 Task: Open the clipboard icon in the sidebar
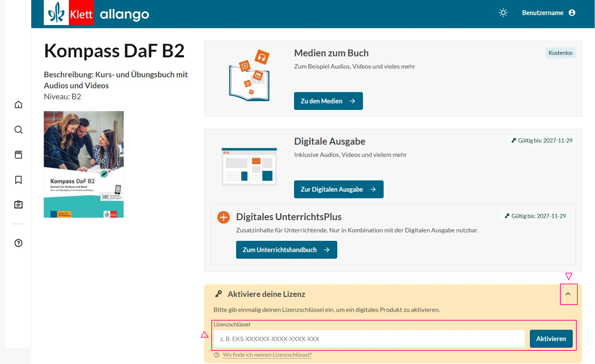click(x=18, y=205)
